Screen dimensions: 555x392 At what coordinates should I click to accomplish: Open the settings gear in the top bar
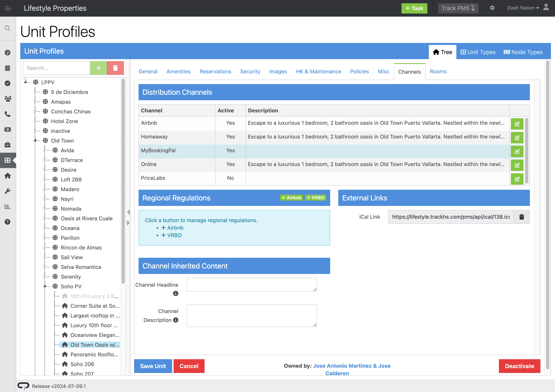tap(492, 8)
